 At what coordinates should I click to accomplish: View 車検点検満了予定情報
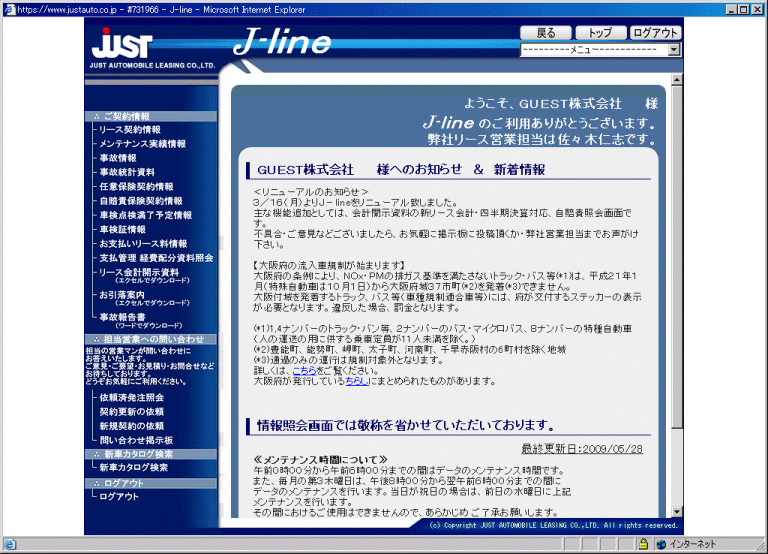pos(145,215)
